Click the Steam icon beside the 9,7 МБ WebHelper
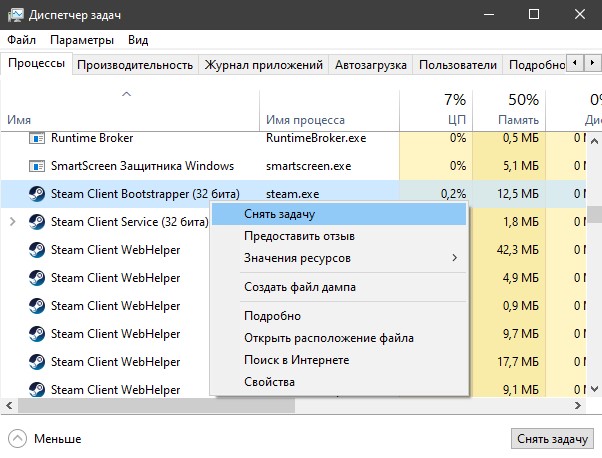Image resolution: width=602 pixels, height=458 pixels. [37, 334]
